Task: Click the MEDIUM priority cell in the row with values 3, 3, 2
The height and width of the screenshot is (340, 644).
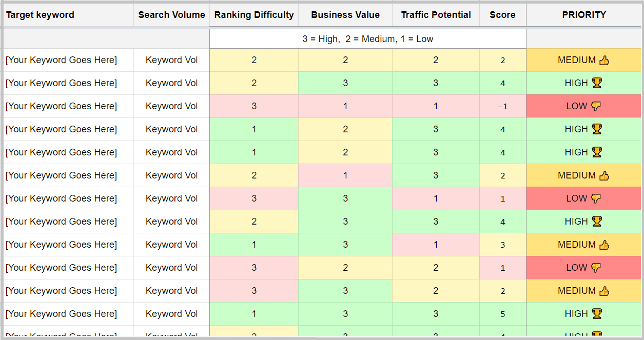Action: click(x=584, y=291)
